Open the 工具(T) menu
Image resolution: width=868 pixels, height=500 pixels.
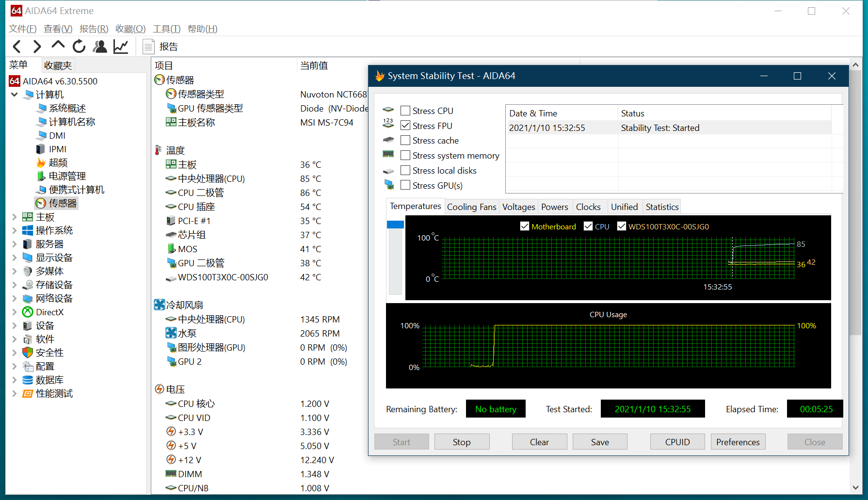(x=166, y=29)
